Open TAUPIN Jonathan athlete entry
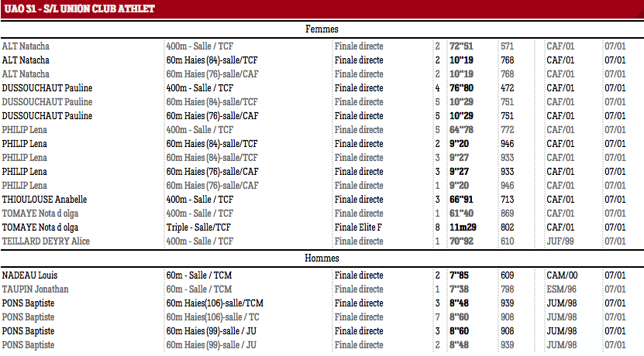This screenshot has height=356, width=644. tap(36, 289)
